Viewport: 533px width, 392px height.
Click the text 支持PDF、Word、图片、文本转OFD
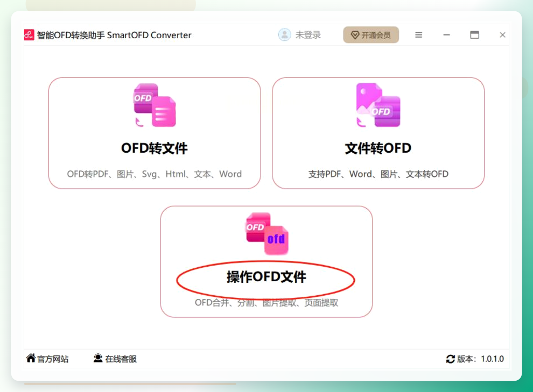(378, 174)
